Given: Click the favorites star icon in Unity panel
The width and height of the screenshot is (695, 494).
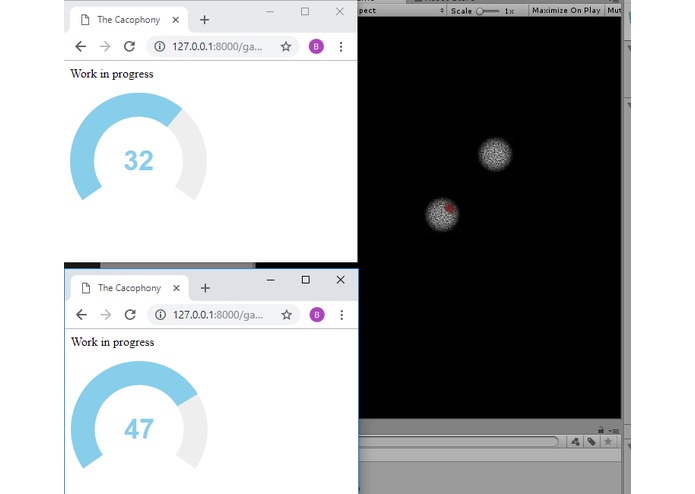Looking at the screenshot, I should 608,442.
